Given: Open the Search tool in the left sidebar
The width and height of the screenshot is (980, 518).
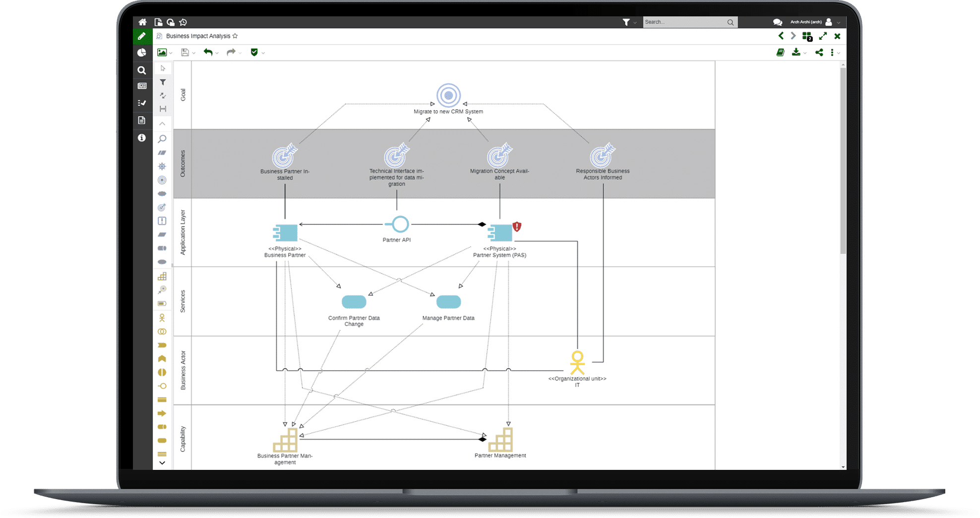Looking at the screenshot, I should pyautogui.click(x=142, y=70).
